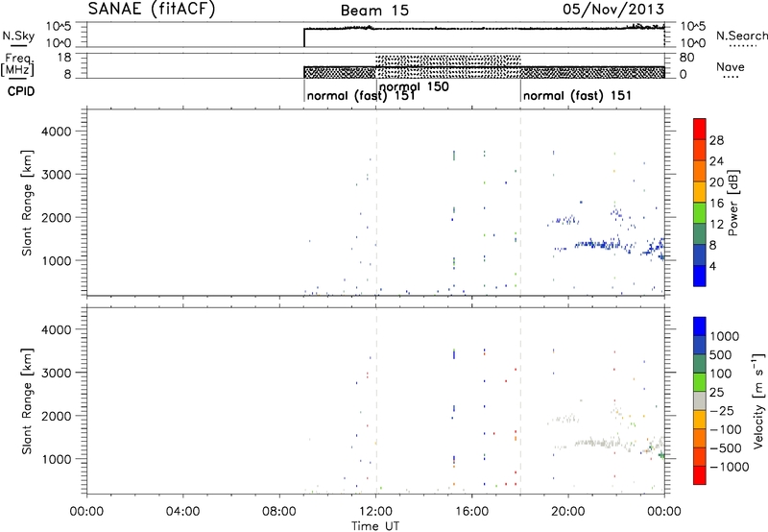Click the N.Sky axis label
Image resolution: width=768 pixels, height=532 pixels.
[18, 36]
